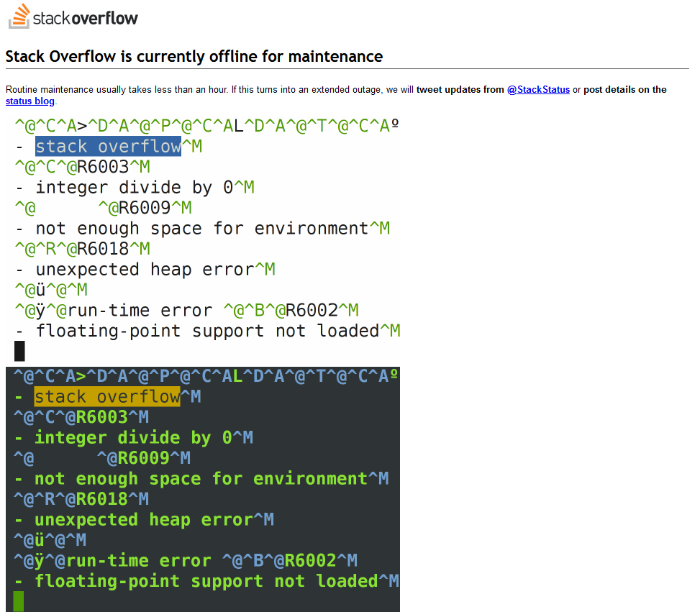The image size is (700, 612).
Task: Click 'R6018' line in the white terminal image
Action: click(83, 249)
